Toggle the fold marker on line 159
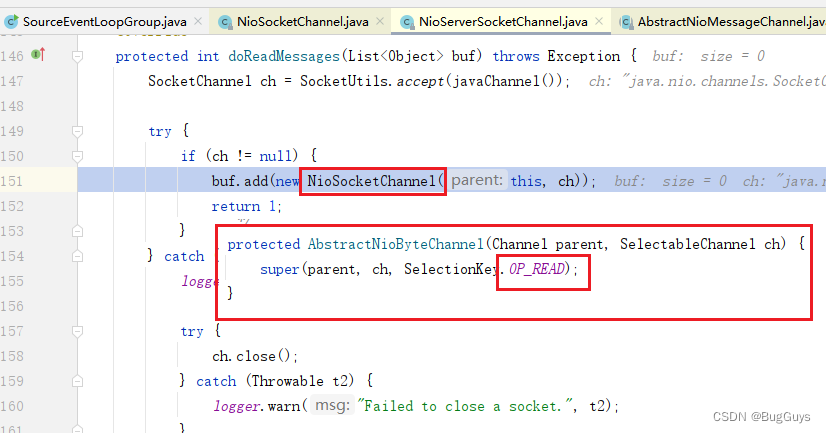Image resolution: width=826 pixels, height=433 pixels. [77, 381]
